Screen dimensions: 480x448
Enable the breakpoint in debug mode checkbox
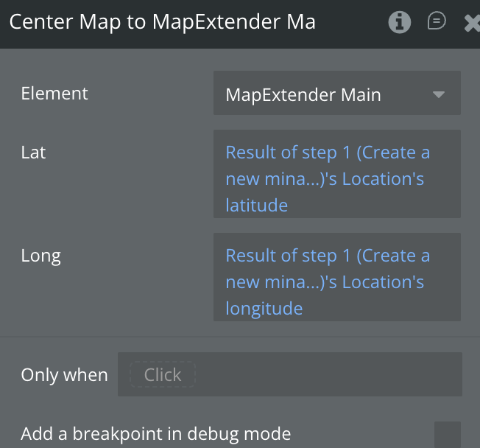(447, 434)
